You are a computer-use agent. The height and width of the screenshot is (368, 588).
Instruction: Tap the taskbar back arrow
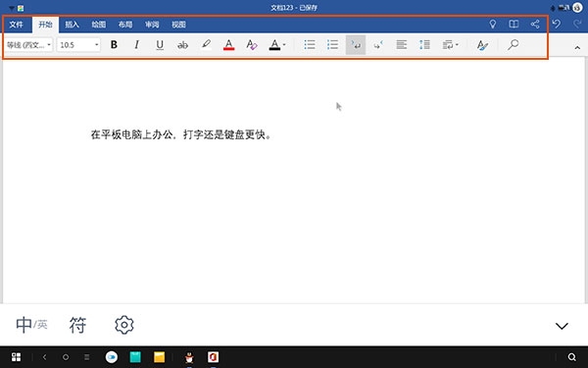coord(45,357)
